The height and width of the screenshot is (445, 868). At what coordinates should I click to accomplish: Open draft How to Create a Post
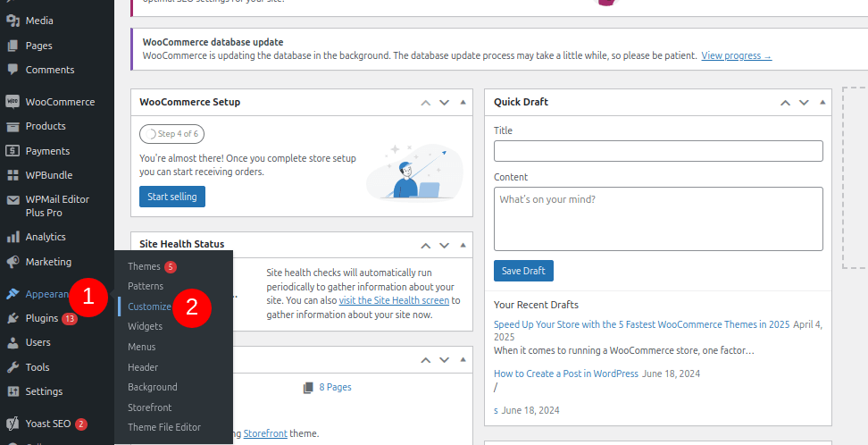click(x=566, y=374)
